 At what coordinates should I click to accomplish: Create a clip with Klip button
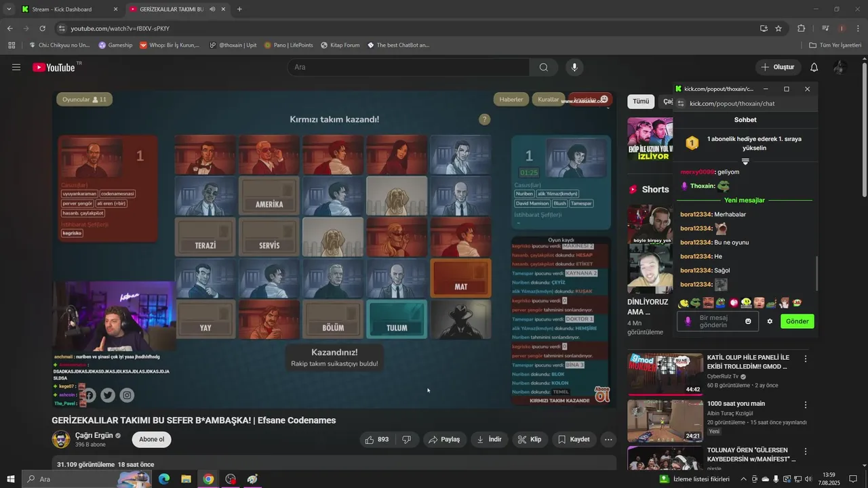[x=529, y=439]
